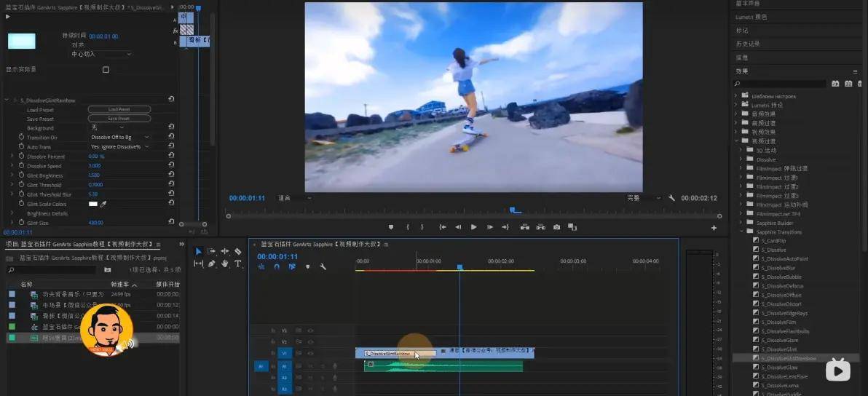Open button editor plus icon
Viewport: 868px width, 396px height.
coord(714,228)
